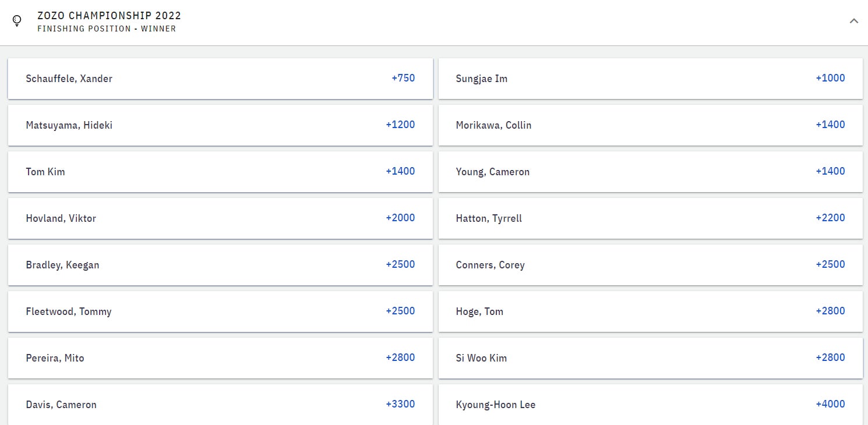Click the golf icon beside ZOZO Championship

pyautogui.click(x=17, y=21)
